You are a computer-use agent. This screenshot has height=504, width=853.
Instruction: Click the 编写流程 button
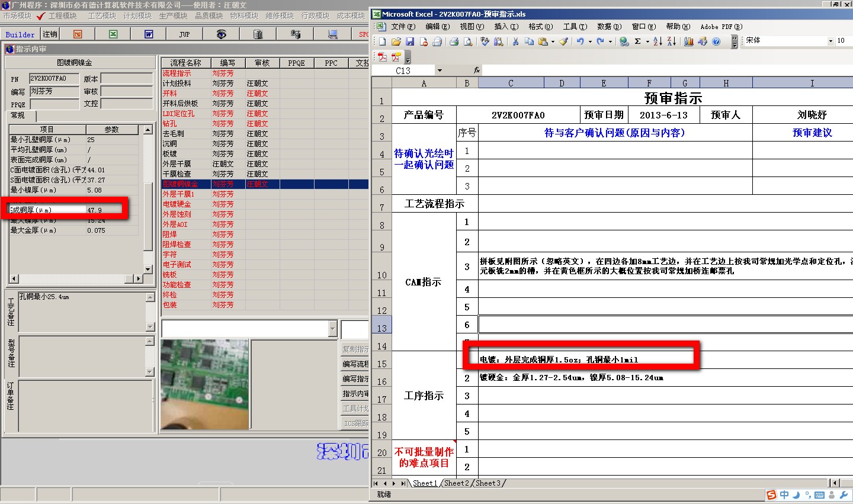click(x=355, y=364)
